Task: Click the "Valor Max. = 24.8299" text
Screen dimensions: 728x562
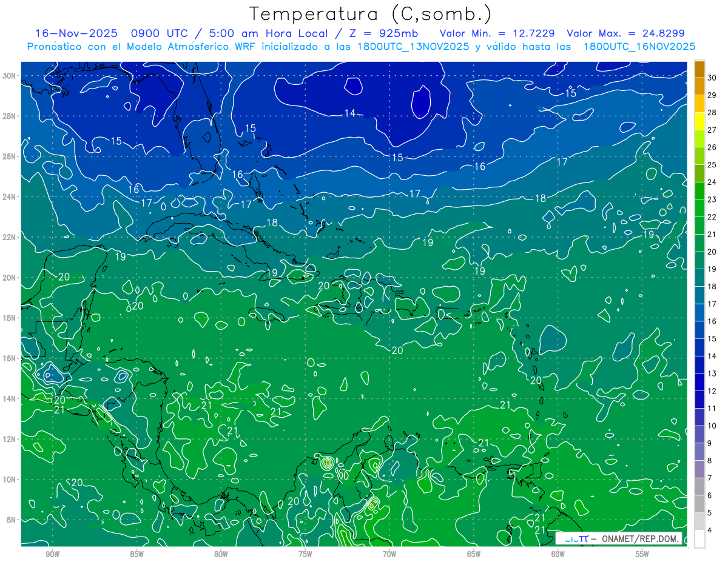Action: click(625, 33)
